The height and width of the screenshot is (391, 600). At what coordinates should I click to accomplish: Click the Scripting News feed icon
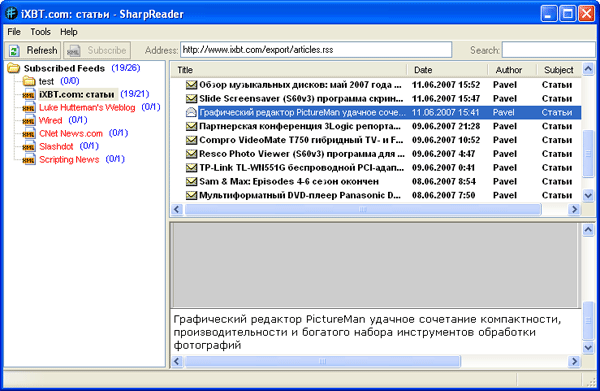point(29,160)
